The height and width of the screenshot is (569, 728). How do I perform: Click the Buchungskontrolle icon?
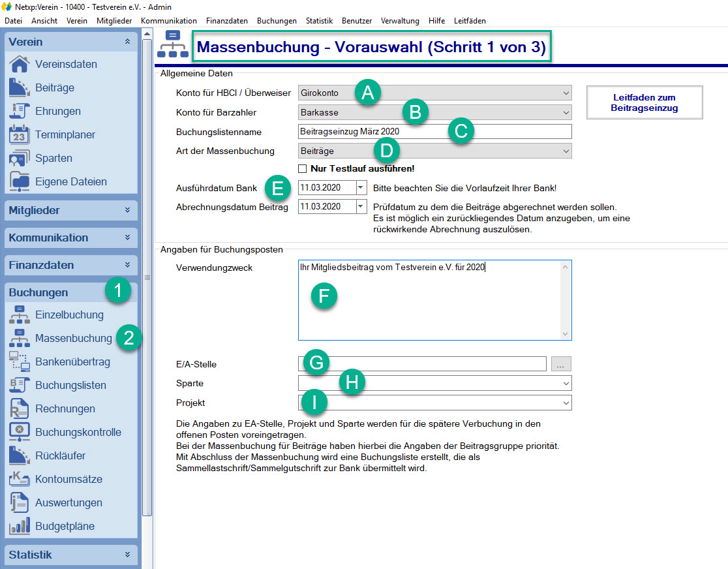click(19, 432)
